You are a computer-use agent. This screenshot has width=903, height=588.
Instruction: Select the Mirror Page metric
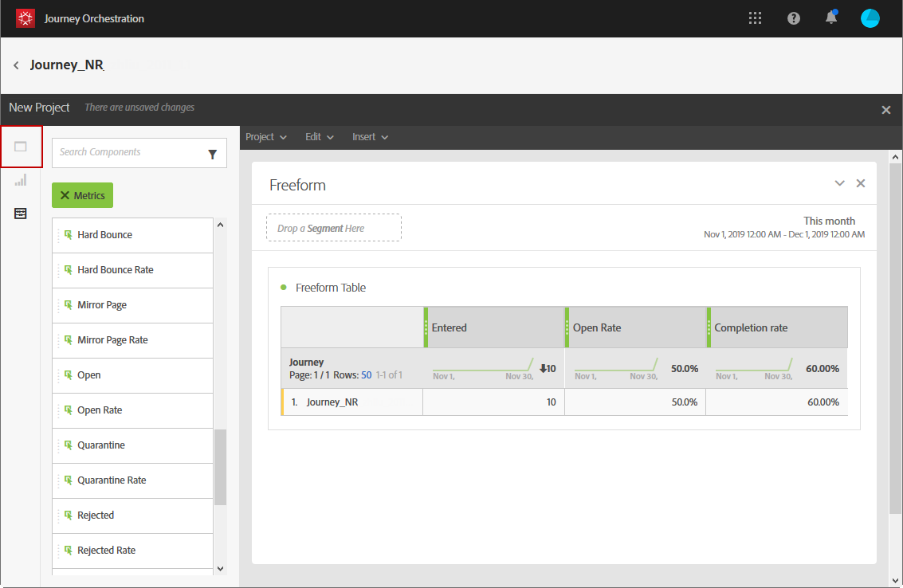132,305
